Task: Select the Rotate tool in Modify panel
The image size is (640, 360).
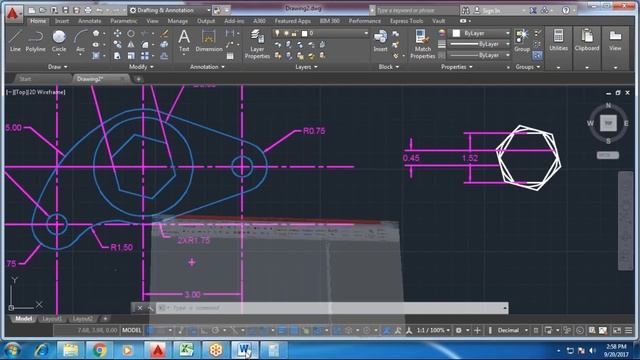Action: tap(131, 33)
